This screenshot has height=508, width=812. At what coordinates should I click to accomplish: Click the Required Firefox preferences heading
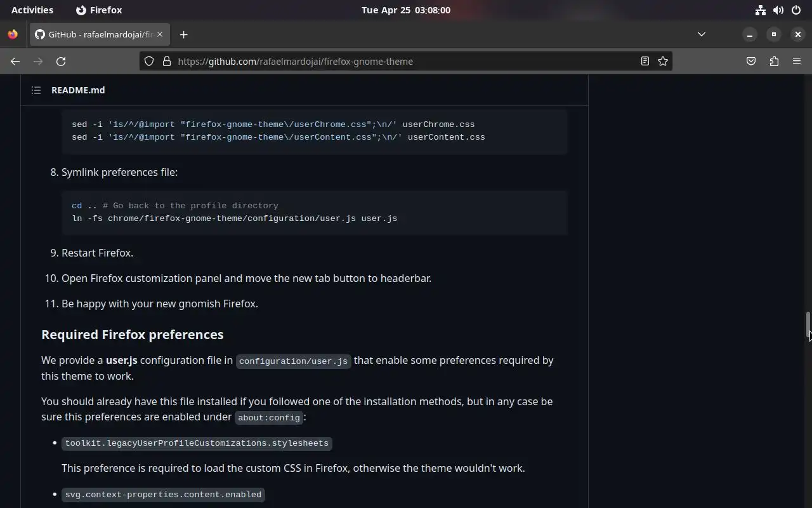(x=133, y=335)
